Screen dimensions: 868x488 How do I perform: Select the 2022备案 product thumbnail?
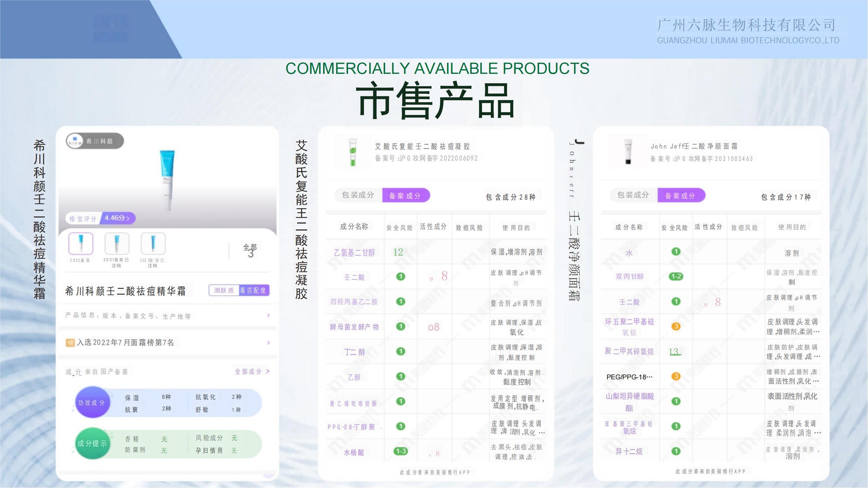tap(80, 243)
